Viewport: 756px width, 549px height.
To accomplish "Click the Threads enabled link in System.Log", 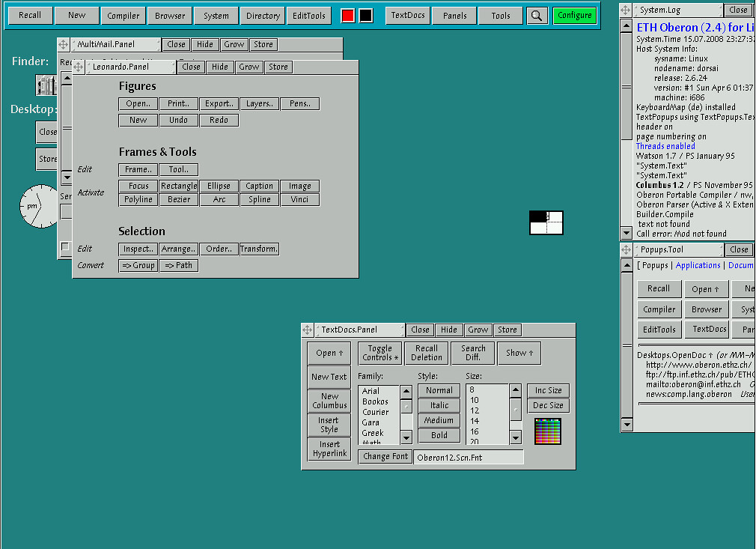I will point(665,146).
